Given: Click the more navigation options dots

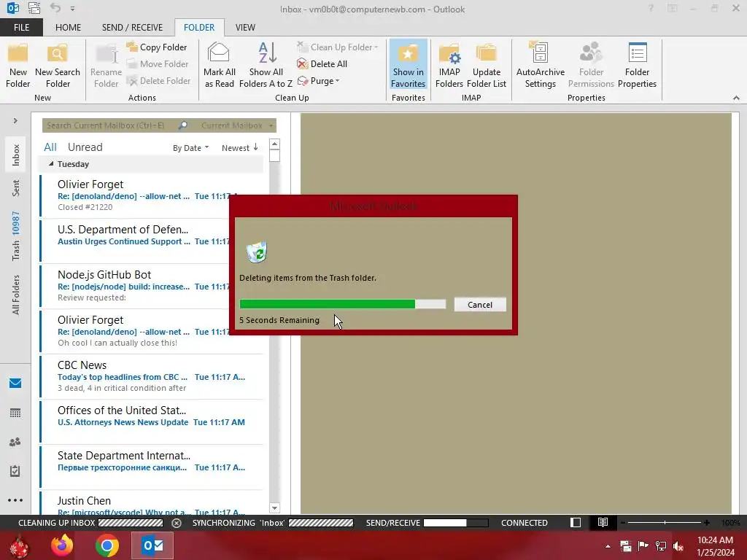Looking at the screenshot, I should pos(15,500).
